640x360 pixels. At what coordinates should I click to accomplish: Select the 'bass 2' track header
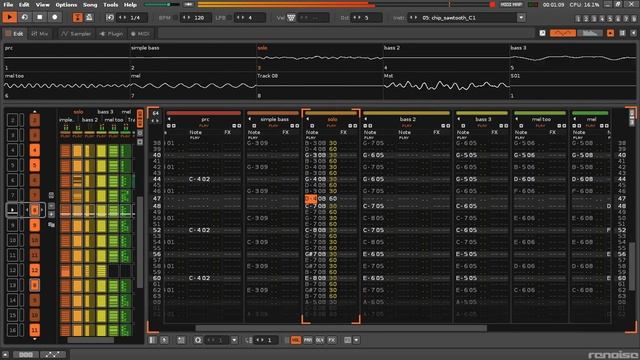[407, 119]
